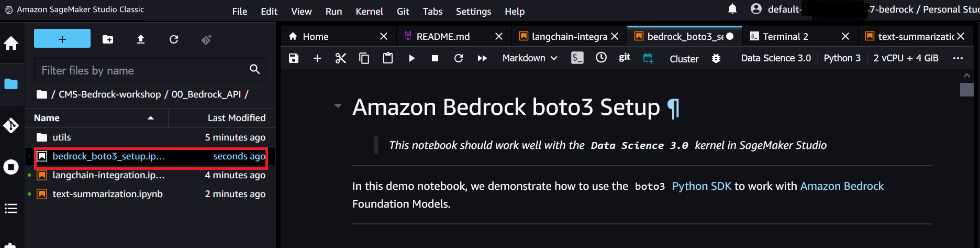Restart kernel and run all cells
The width and height of the screenshot is (980, 248).
click(482, 58)
